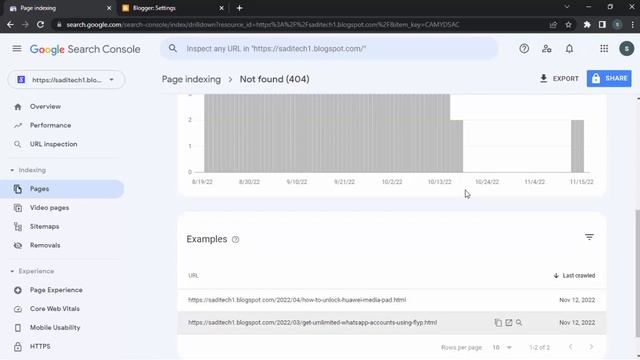640x360 pixels.
Task: Open Chrome profile avatar in toolbar
Action: coord(618,25)
